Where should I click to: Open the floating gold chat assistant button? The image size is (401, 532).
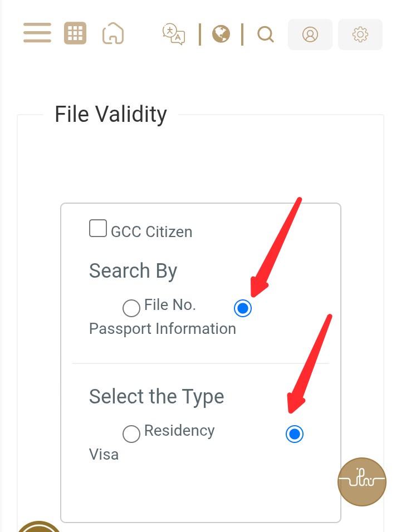coord(362,482)
